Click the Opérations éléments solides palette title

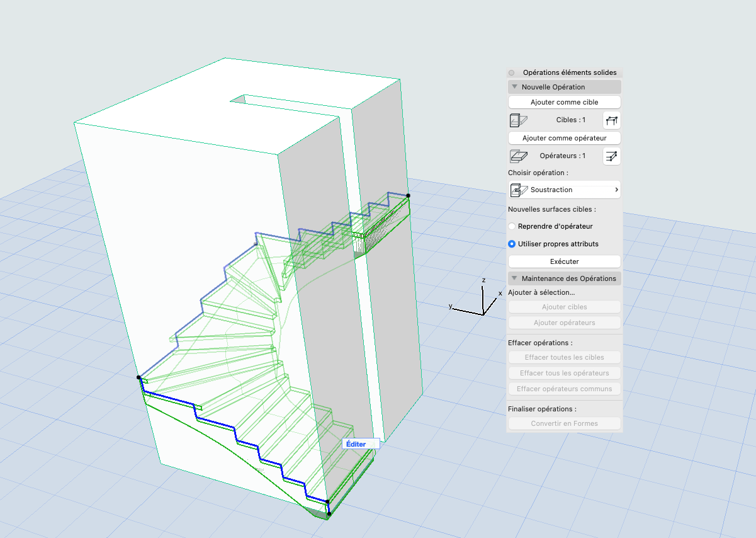coord(570,72)
